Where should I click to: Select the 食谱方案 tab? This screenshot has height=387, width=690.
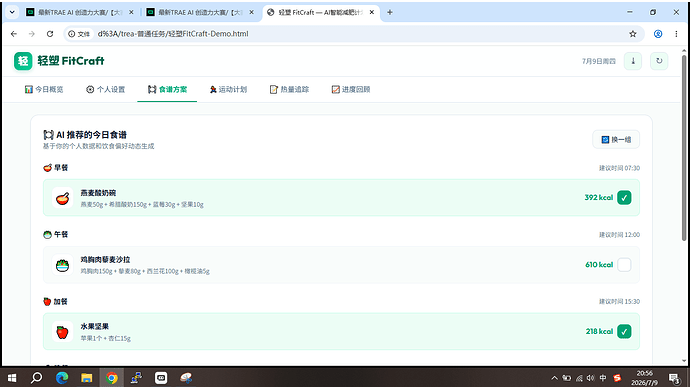click(x=167, y=89)
